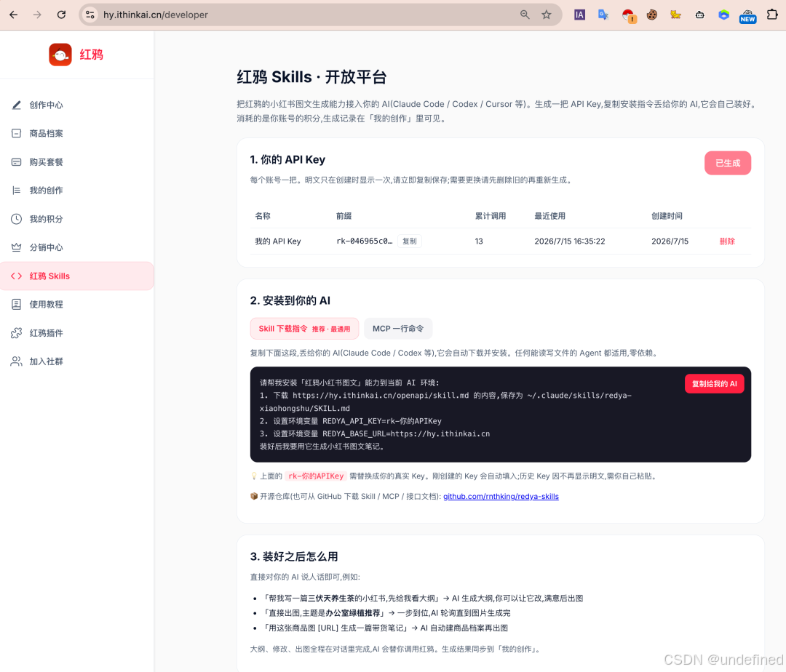Open the extensions puzzle menu
The image size is (786, 672).
tap(772, 15)
